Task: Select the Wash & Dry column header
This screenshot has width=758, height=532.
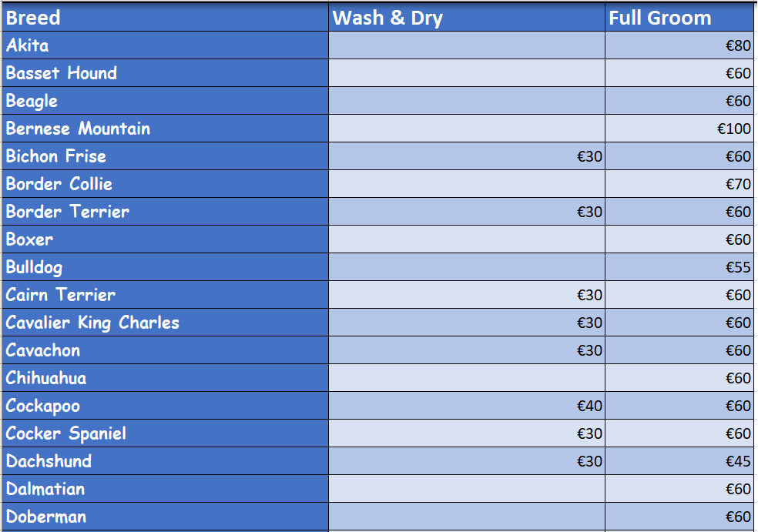Action: click(467, 18)
